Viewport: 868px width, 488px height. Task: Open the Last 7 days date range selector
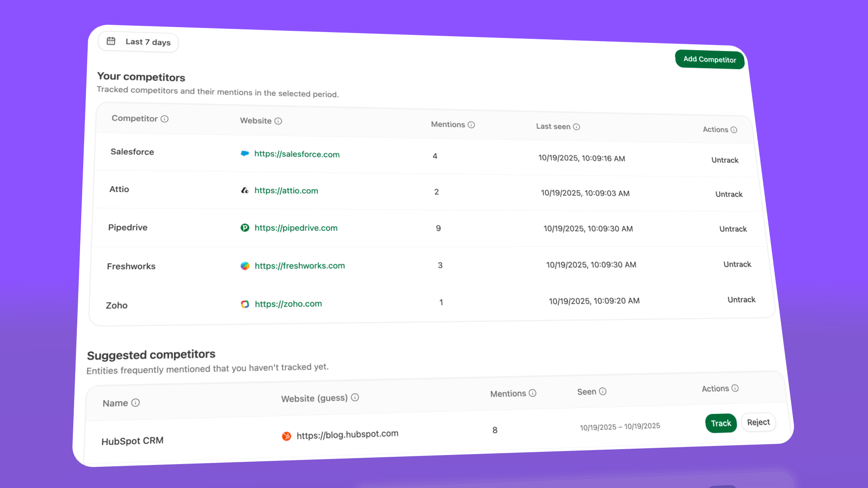tap(138, 42)
